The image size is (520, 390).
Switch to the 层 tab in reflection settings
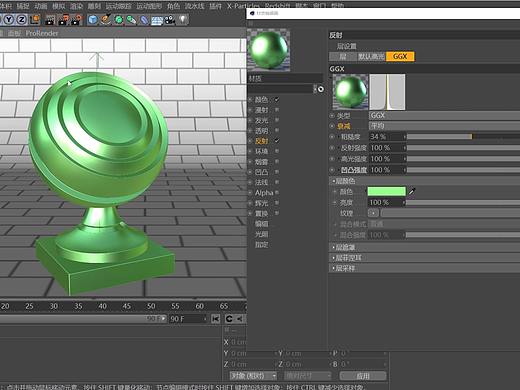tap(343, 56)
